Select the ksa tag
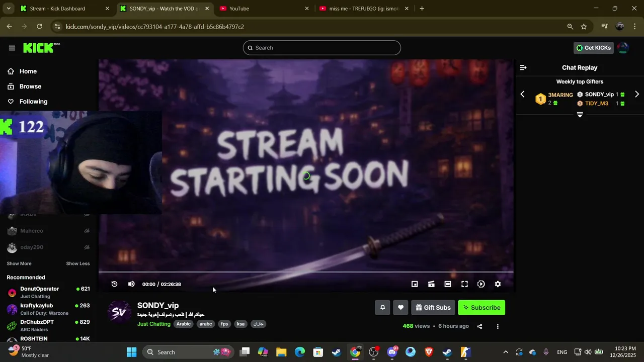 pyautogui.click(x=240, y=324)
